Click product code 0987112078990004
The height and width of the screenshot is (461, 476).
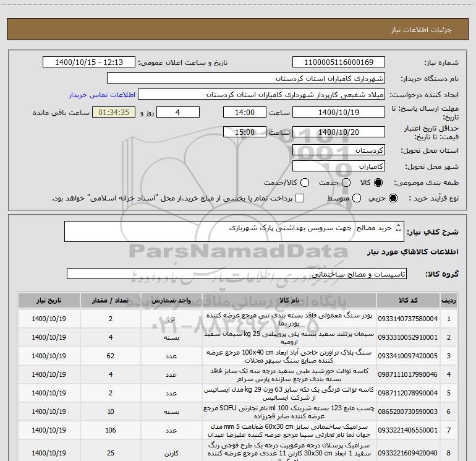coord(408,393)
